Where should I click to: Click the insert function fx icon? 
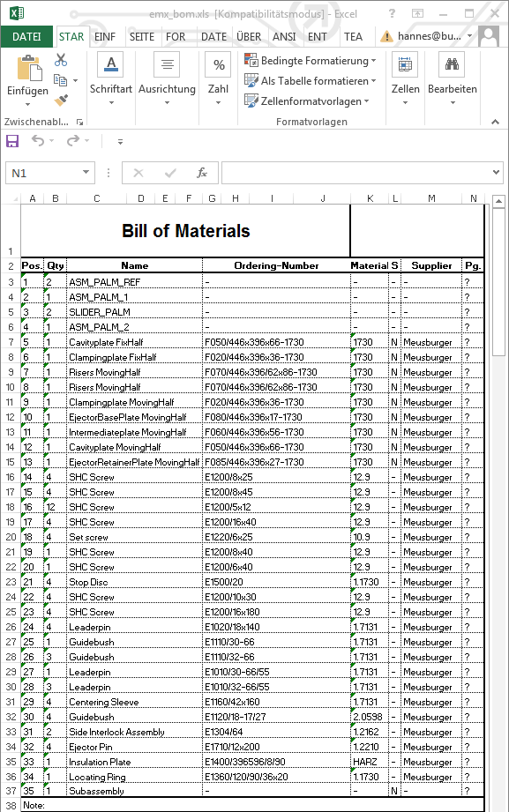point(202,173)
